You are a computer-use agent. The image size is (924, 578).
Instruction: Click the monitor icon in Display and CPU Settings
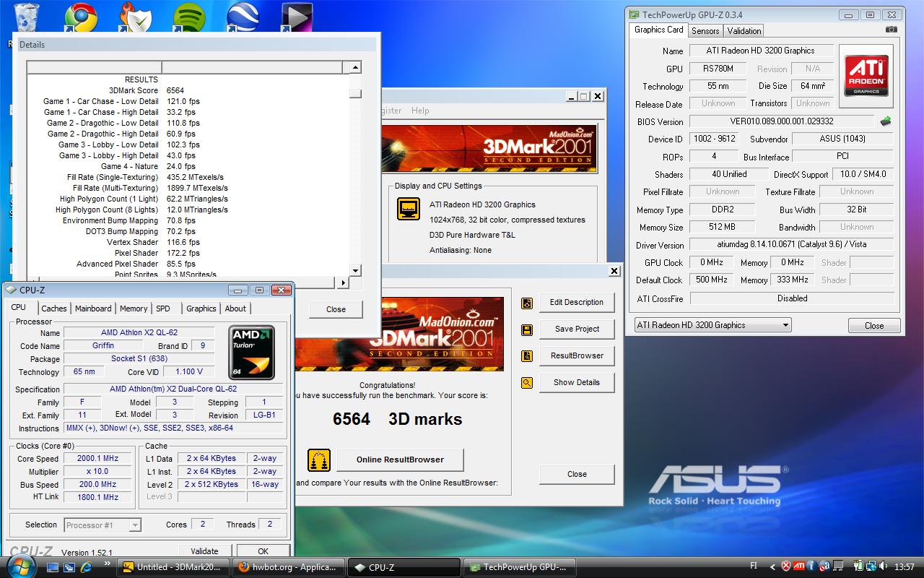(x=409, y=209)
